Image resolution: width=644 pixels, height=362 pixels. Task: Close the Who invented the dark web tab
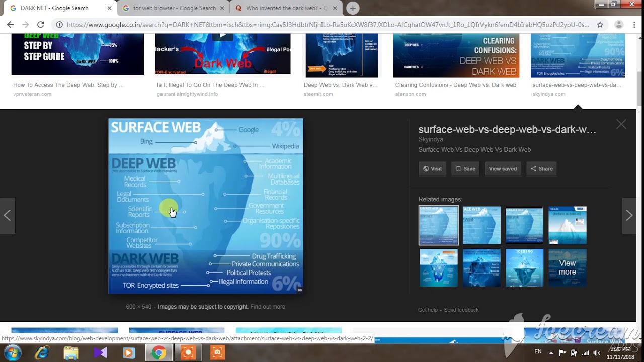point(335,8)
